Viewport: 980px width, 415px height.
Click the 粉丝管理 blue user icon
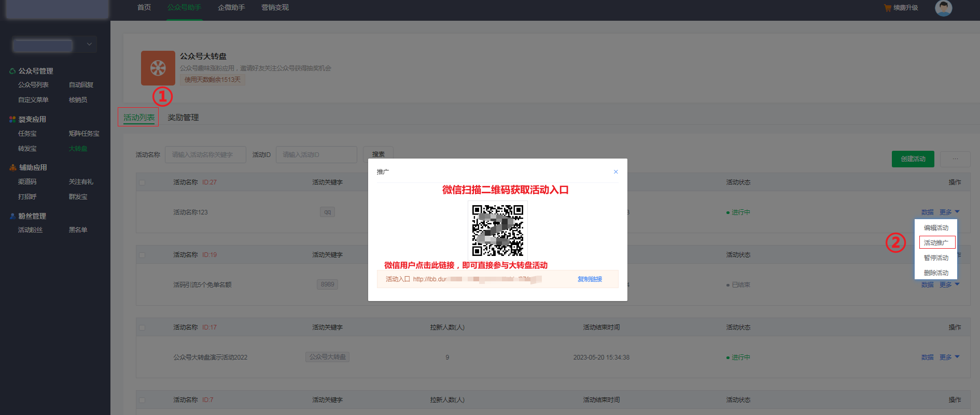point(12,216)
